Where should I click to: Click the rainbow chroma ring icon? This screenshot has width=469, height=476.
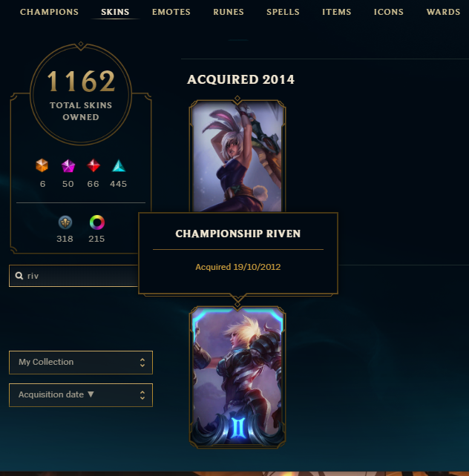click(97, 222)
